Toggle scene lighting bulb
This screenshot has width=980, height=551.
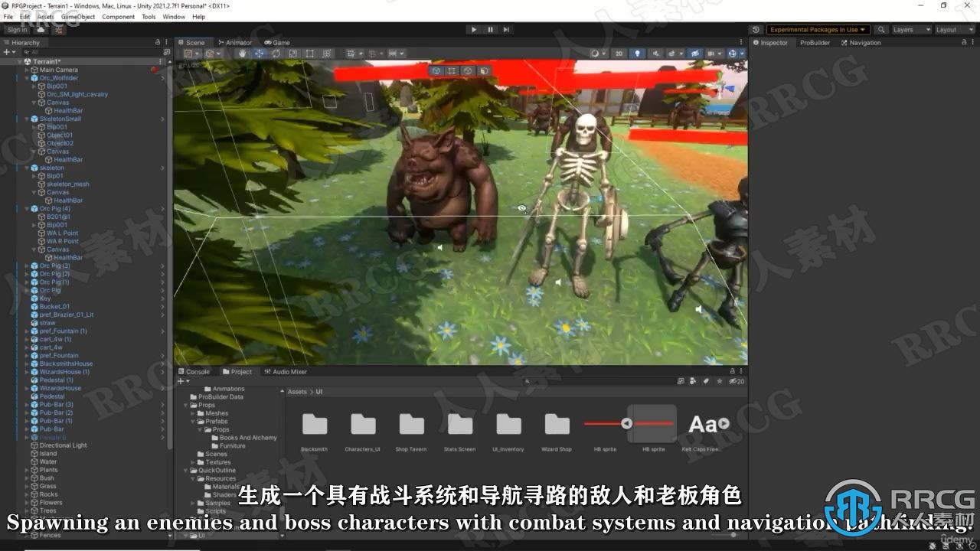636,54
